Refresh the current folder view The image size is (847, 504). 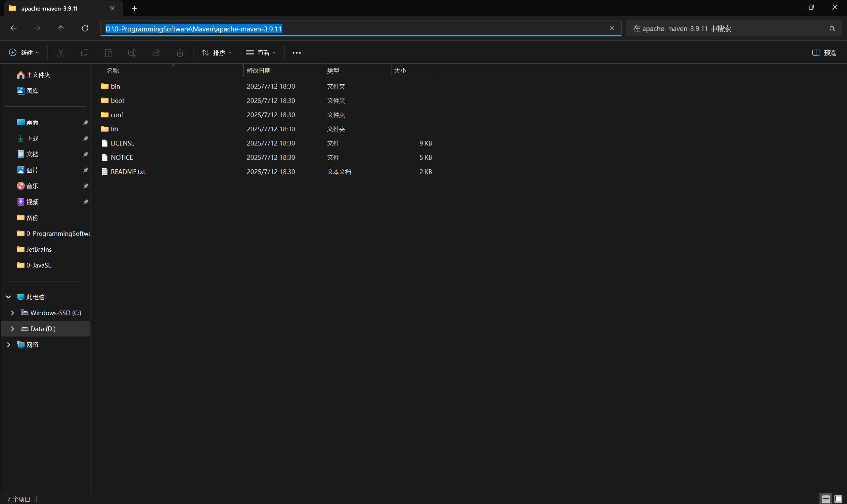(x=85, y=28)
